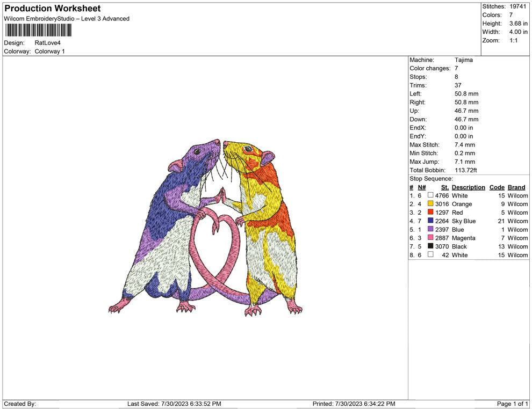Screen dimensions: 532x409
Task: Click 'Last Saved: 7/30/2023 6:33:52 PM' footer
Action: tap(174, 404)
